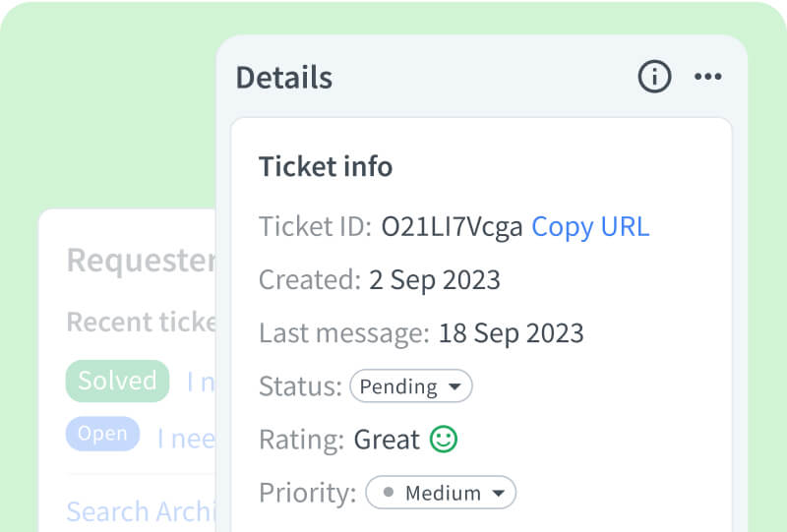Image resolution: width=787 pixels, height=532 pixels.
Task: Open the recent ticket beside Solved badge
Action: 201,382
